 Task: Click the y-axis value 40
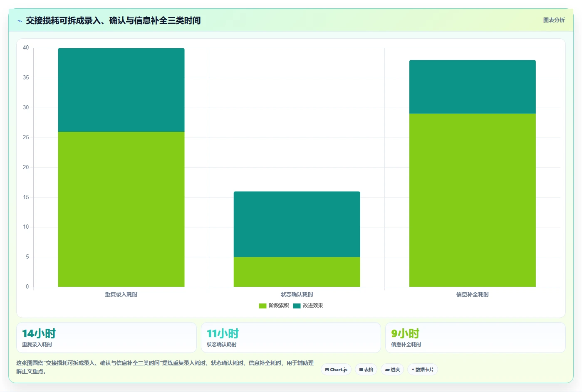click(x=26, y=48)
